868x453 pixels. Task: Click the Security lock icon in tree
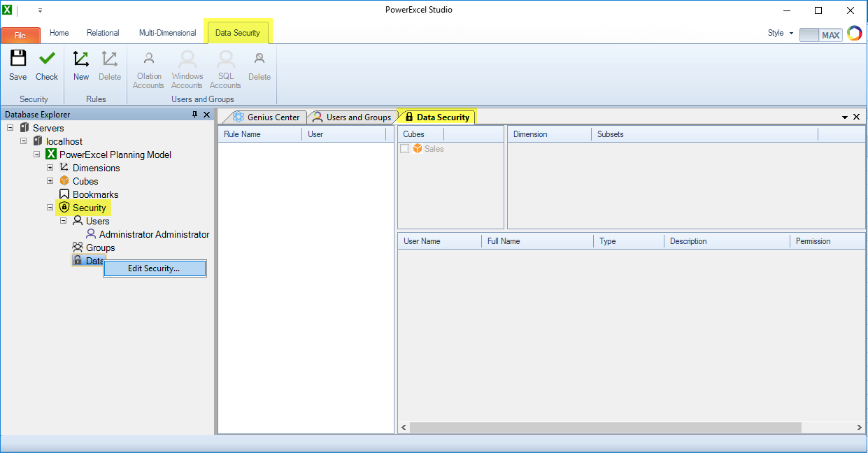pos(64,208)
